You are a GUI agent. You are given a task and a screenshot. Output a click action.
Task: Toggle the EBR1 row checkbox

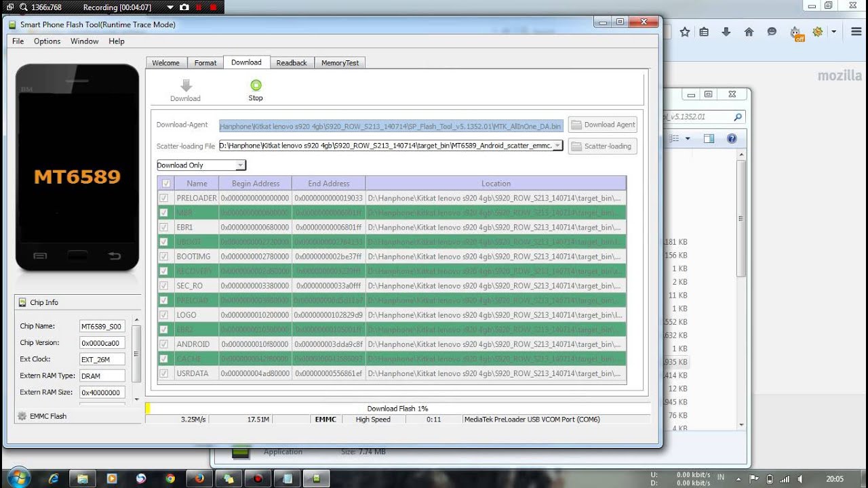(163, 227)
